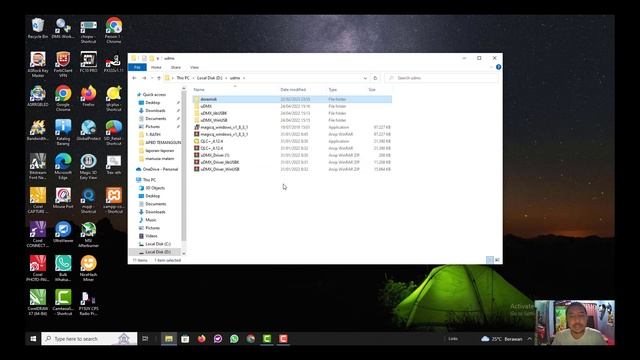Select the uDMX folder row
Image resolution: width=640 pixels, height=360 pixels.
coord(292,106)
